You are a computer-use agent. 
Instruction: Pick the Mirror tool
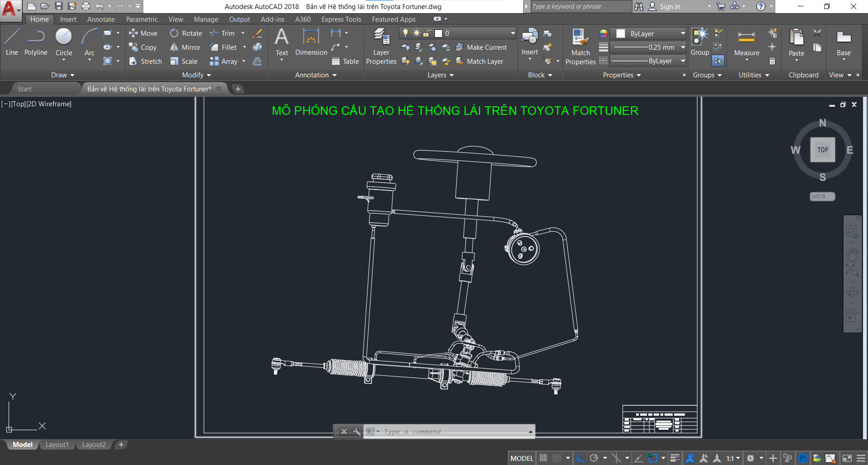185,47
